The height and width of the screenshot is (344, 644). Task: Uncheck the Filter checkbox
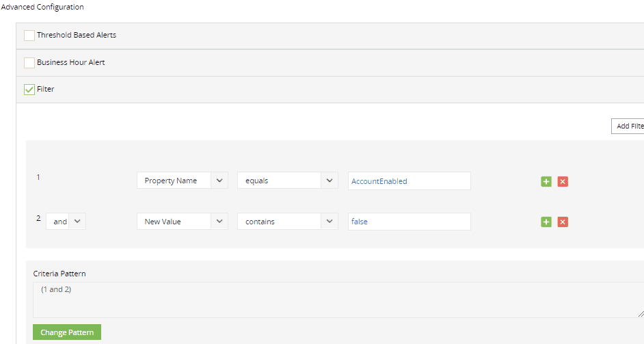29,90
